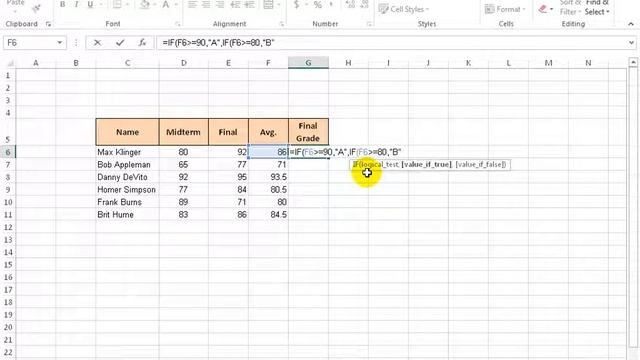Open Alignment group dialog launcher
640x360 pixels.
(282, 24)
